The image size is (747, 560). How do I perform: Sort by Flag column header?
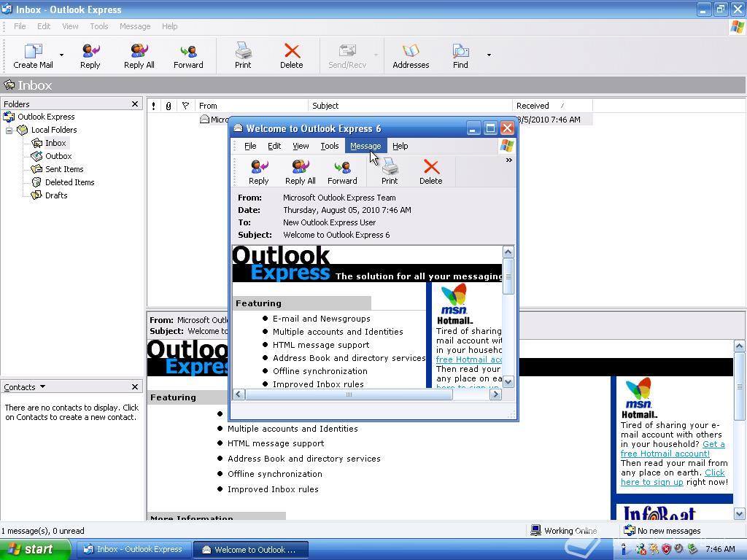point(185,106)
